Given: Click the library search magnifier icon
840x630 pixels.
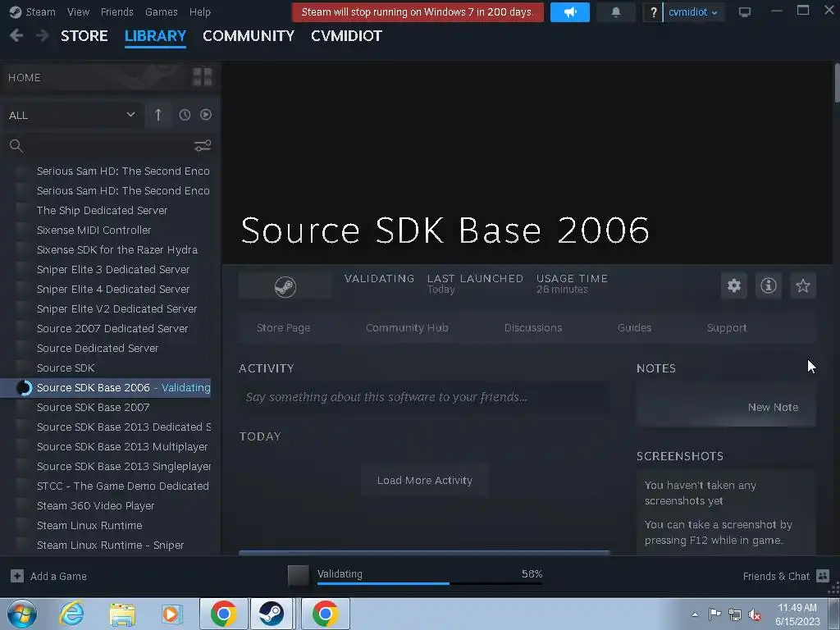Looking at the screenshot, I should tap(16, 146).
